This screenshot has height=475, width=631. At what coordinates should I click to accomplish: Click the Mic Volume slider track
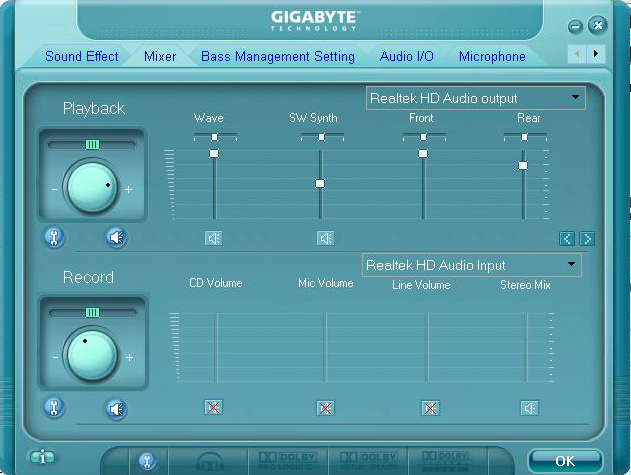(325, 347)
